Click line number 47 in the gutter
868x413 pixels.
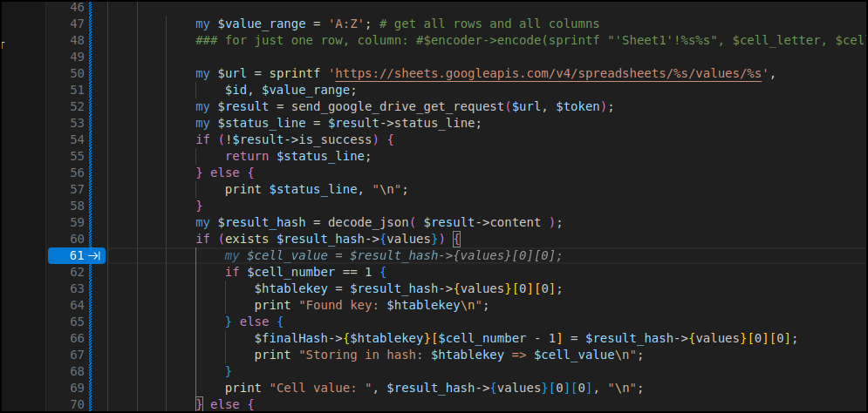76,24
